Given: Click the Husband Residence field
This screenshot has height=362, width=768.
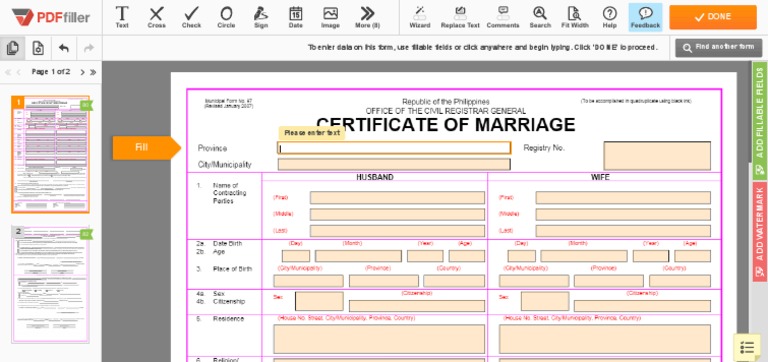Looking at the screenshot, I should tap(379, 339).
